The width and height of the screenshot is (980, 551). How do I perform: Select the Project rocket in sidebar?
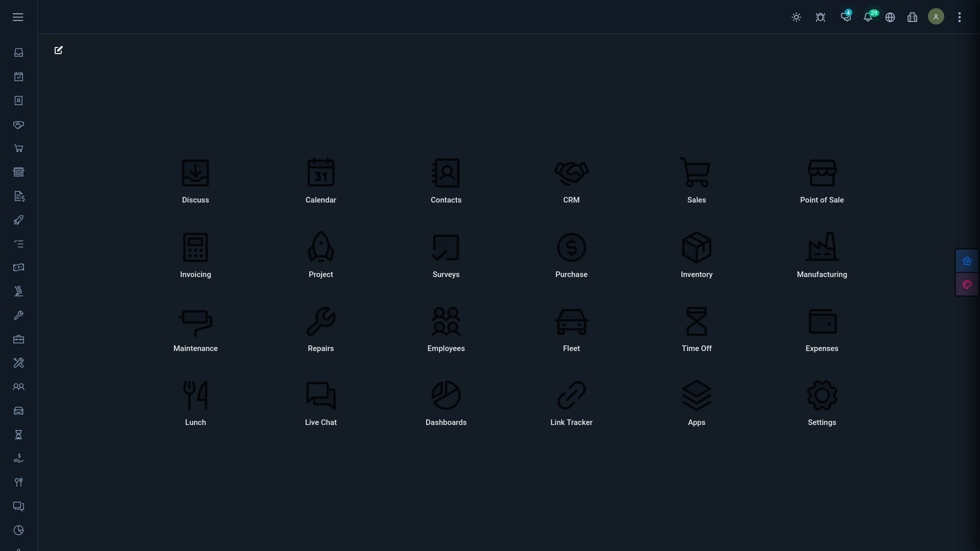[x=18, y=220]
